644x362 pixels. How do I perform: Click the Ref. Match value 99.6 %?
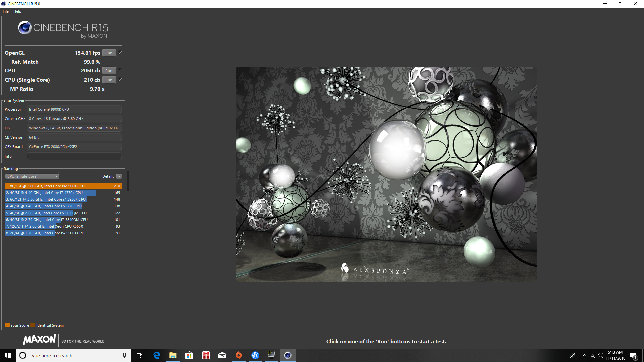[x=92, y=62]
